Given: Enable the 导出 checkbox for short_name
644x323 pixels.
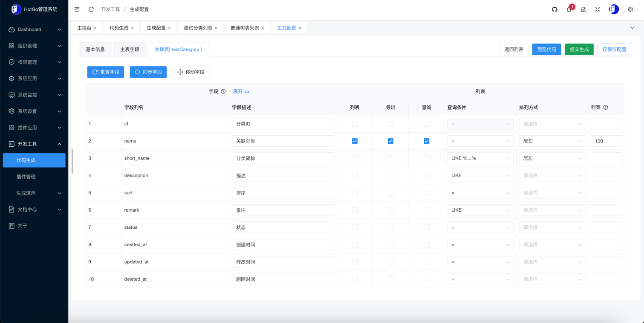Looking at the screenshot, I should [x=390, y=158].
